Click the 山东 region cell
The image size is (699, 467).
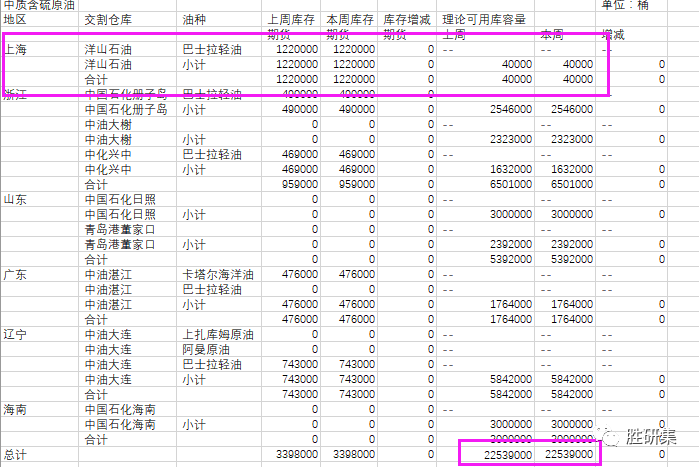[x=15, y=199]
